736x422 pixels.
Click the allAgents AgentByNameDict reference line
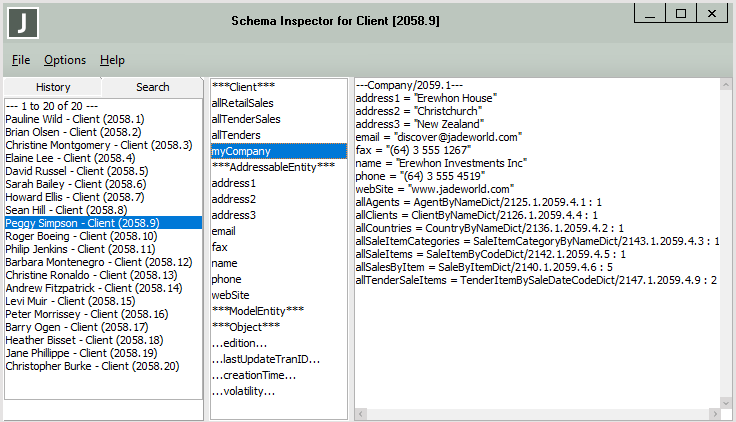pos(478,201)
